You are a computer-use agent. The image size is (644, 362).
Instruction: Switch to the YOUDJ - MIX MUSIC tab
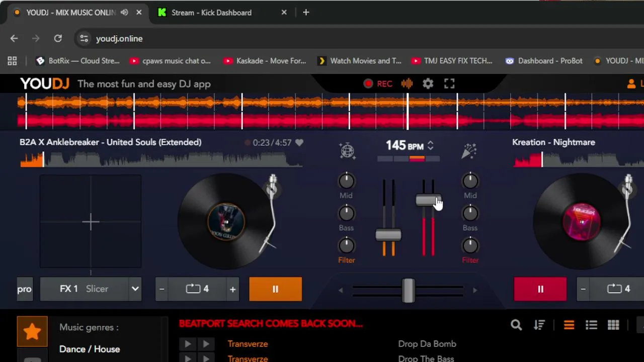[70, 13]
